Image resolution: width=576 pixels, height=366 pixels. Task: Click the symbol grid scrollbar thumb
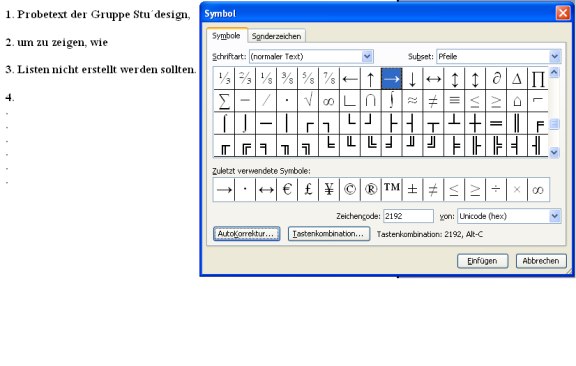pyautogui.click(x=554, y=124)
